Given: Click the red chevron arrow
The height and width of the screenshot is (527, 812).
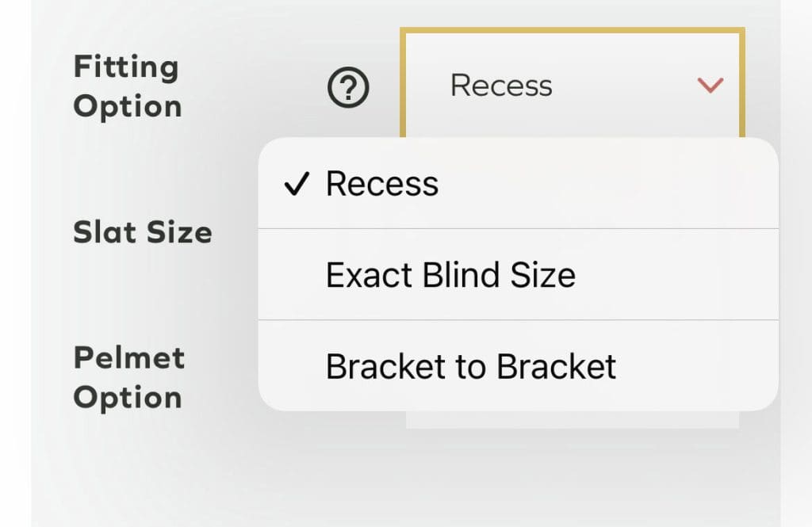Looking at the screenshot, I should coord(710,85).
